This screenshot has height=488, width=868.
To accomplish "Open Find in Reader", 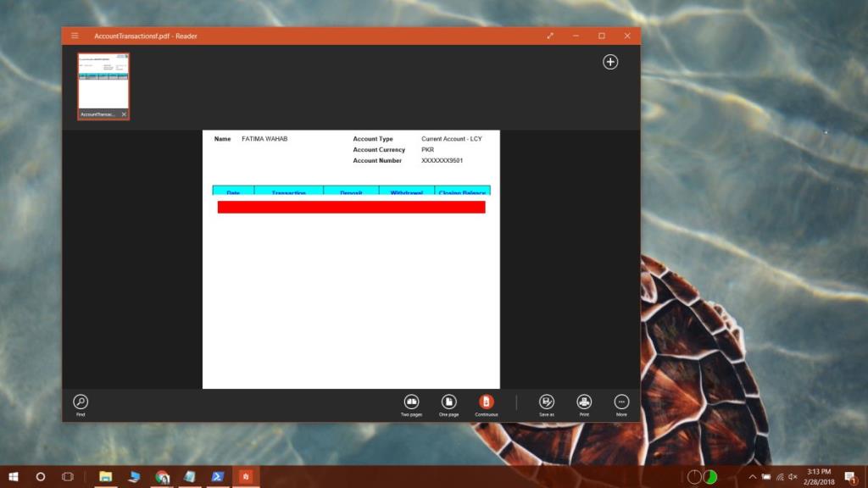I will point(80,404).
